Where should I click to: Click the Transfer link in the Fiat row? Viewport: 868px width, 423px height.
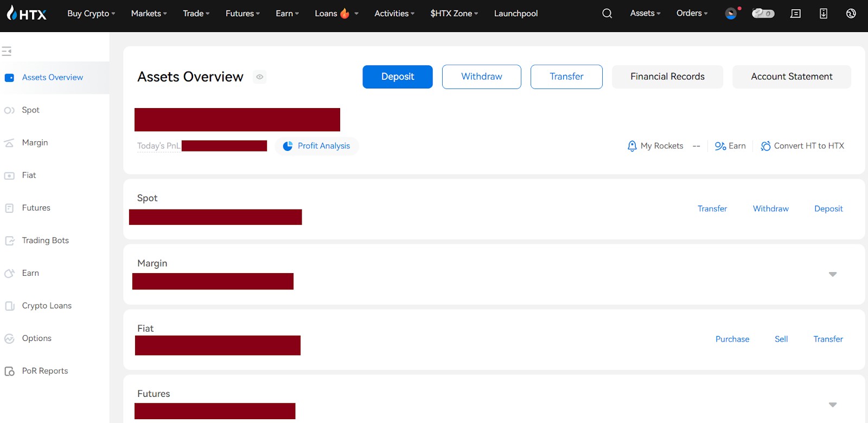tap(828, 339)
